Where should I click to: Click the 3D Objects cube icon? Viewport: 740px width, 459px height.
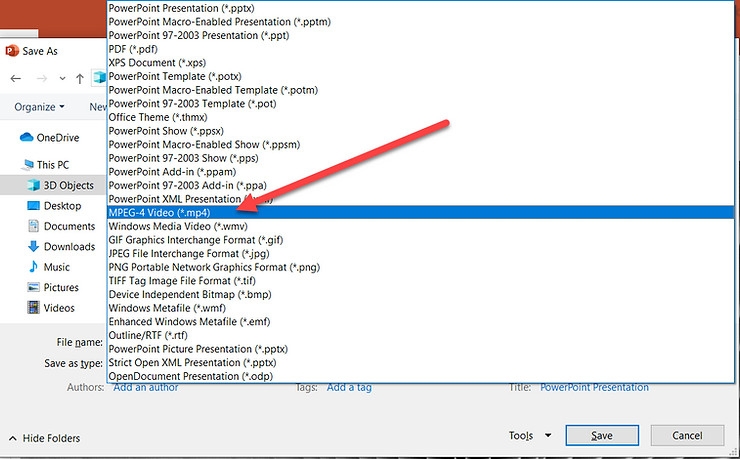tap(34, 185)
